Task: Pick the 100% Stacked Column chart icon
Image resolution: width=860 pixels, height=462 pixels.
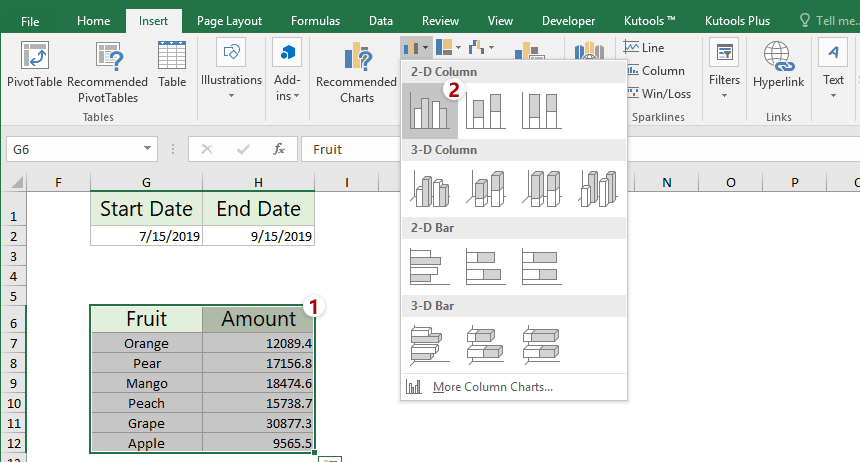Action: pos(542,110)
